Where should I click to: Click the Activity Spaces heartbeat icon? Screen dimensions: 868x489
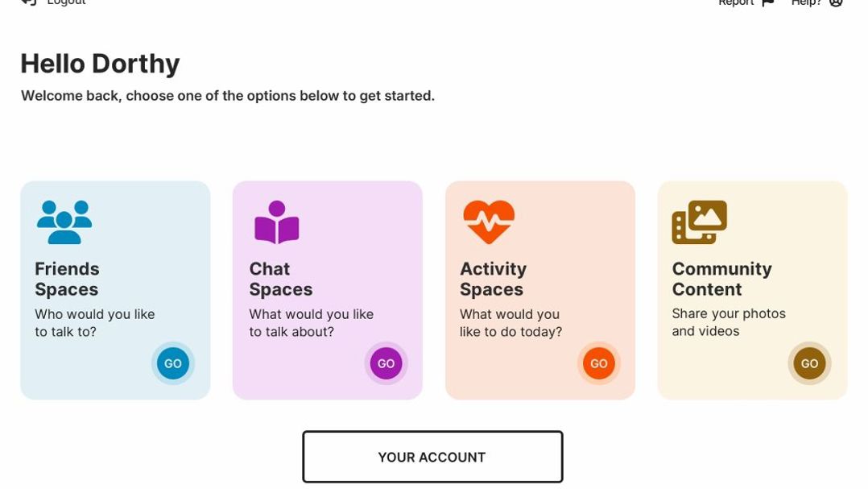[x=489, y=222]
